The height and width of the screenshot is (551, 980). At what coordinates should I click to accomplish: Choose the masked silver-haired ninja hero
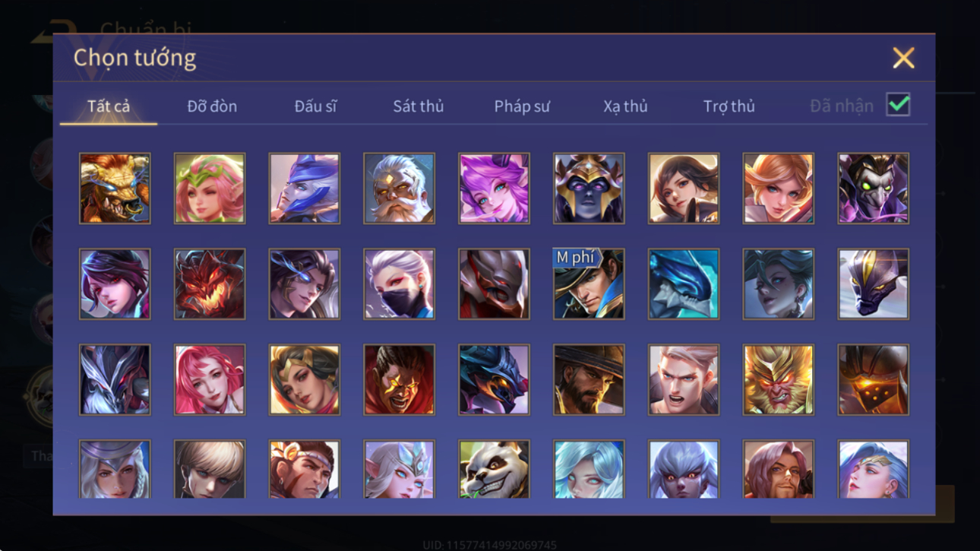click(399, 283)
